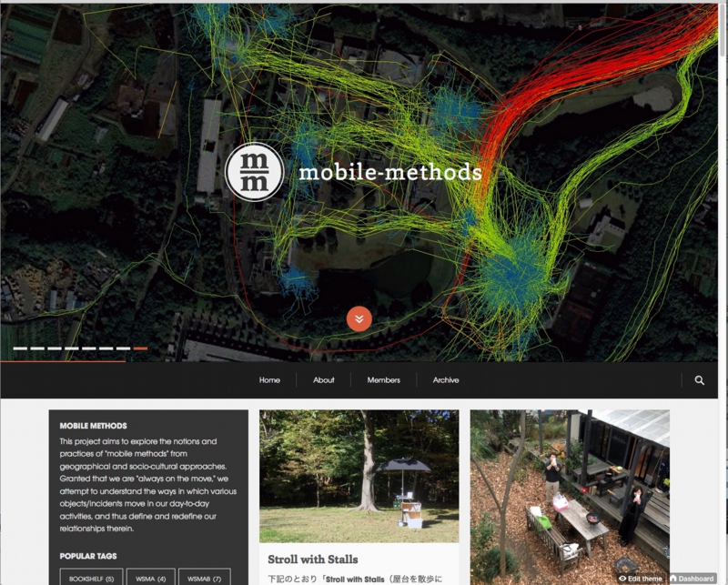The image size is (728, 585).
Task: Open the Members page
Action: point(383,379)
